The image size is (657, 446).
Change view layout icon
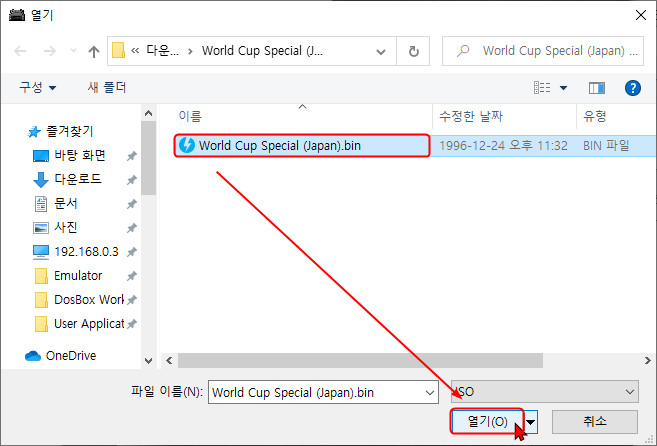(x=542, y=88)
